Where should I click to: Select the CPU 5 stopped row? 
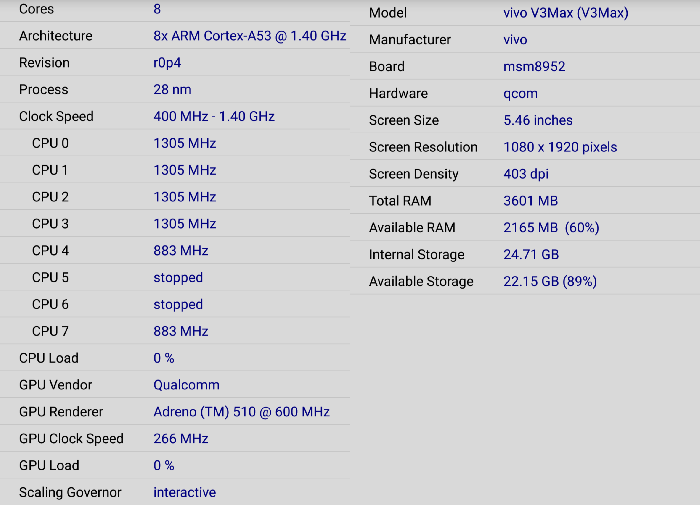[175, 277]
